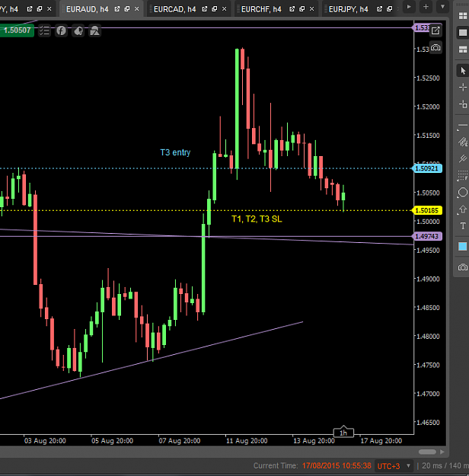Duplicate the EURCAD, h4 chart tab
The image size is (469, 476).
[x=215, y=9]
